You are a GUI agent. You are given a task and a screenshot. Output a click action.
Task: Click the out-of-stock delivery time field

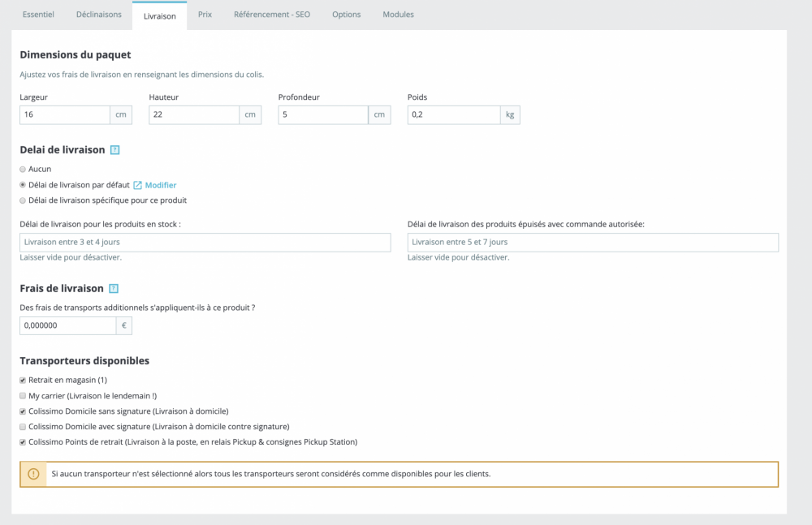pyautogui.click(x=593, y=243)
